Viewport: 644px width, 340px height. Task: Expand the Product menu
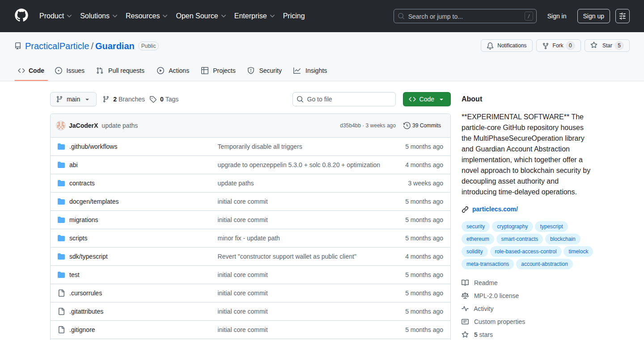click(x=55, y=16)
